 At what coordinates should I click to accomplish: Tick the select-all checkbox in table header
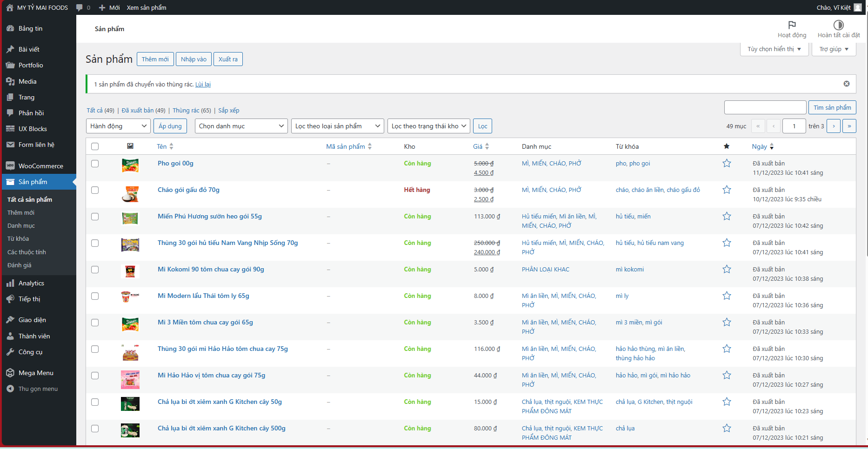95,146
